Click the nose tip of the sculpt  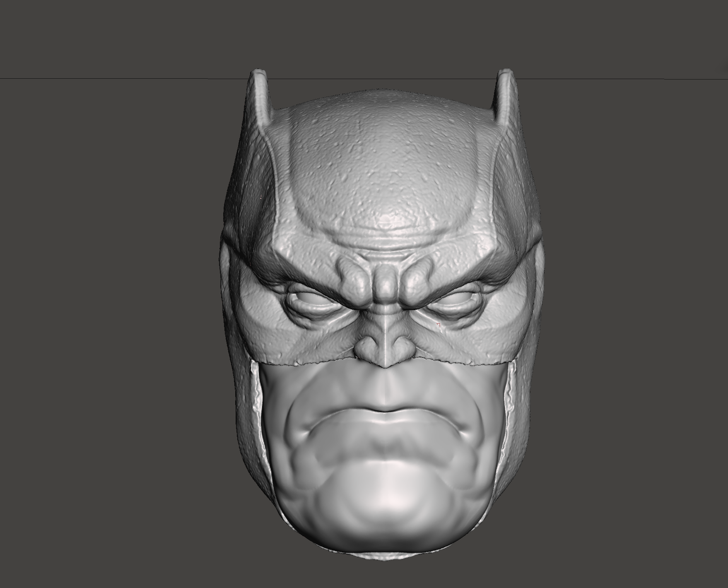click(385, 351)
